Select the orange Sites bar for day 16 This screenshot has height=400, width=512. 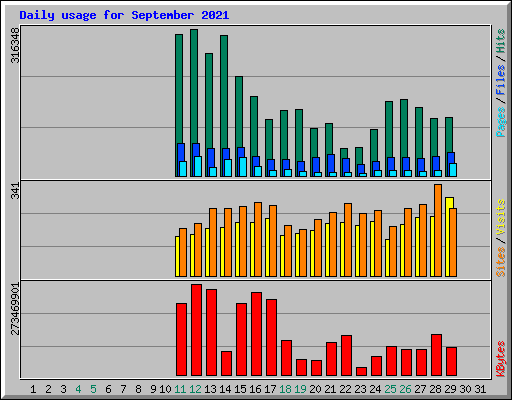coord(258,239)
